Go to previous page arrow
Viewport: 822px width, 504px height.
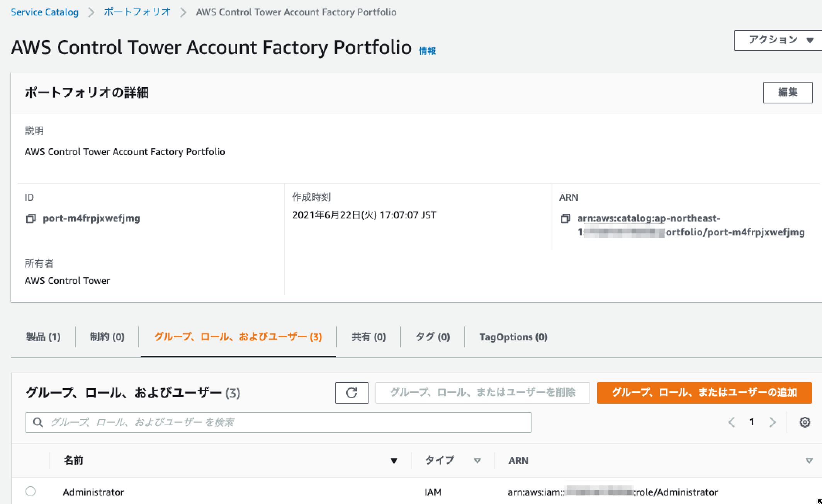[x=731, y=422]
